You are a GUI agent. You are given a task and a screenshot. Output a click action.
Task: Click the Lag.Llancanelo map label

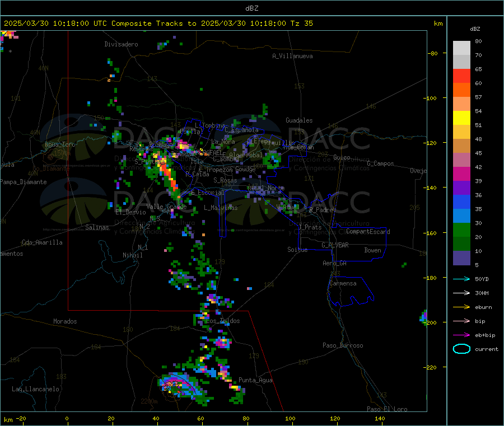point(36,389)
